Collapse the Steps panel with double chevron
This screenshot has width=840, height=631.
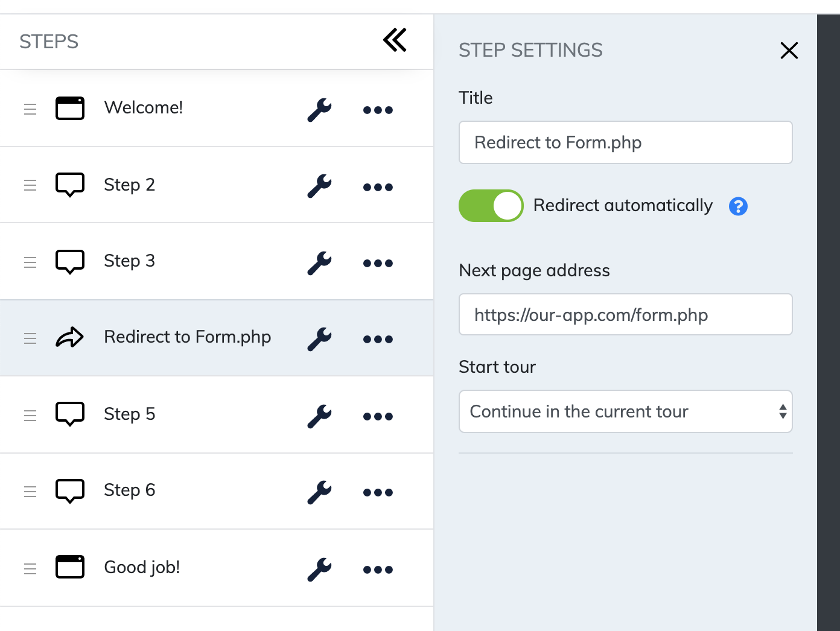[395, 40]
